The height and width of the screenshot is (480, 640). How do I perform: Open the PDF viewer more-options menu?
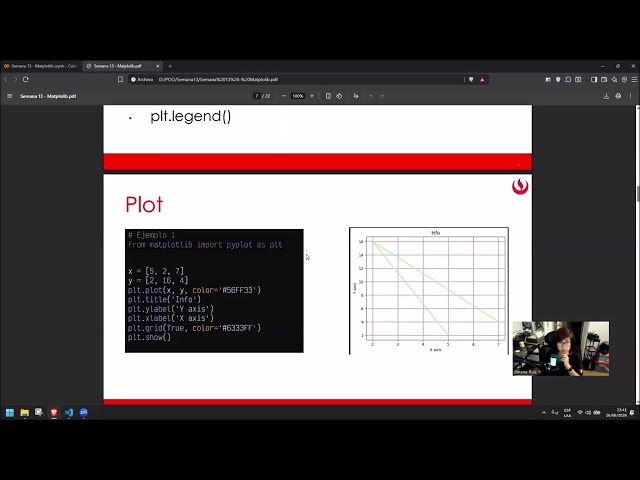point(630,96)
